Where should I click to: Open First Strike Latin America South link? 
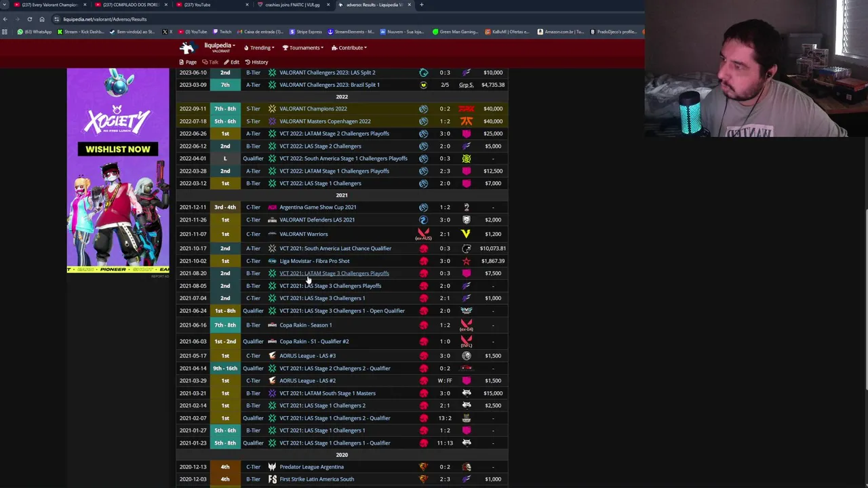[317, 479]
